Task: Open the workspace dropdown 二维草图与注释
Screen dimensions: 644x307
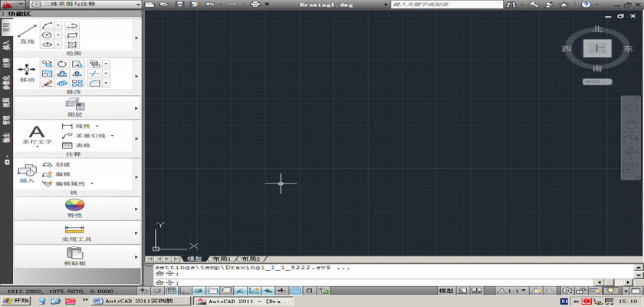Action: tap(85, 4)
